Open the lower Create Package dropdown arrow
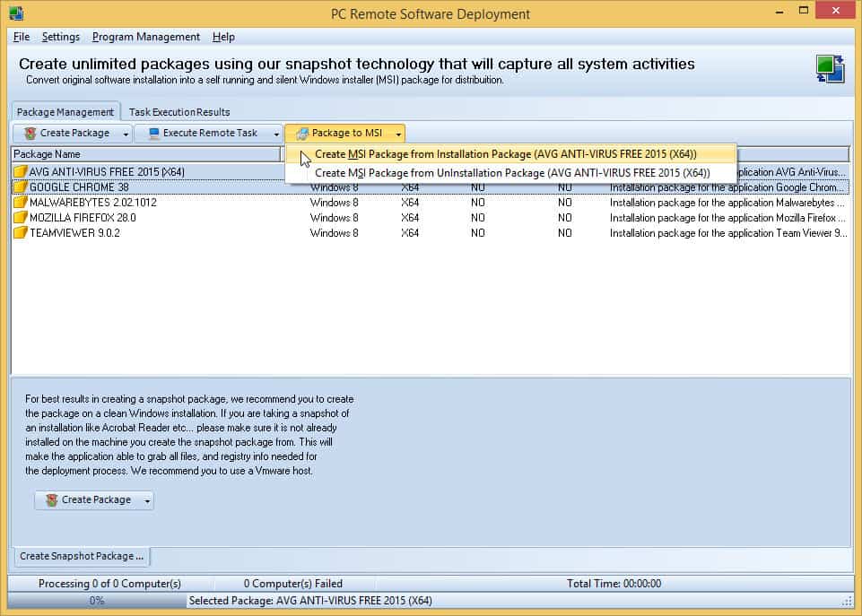Screen dimensions: 862x616 (x=147, y=500)
